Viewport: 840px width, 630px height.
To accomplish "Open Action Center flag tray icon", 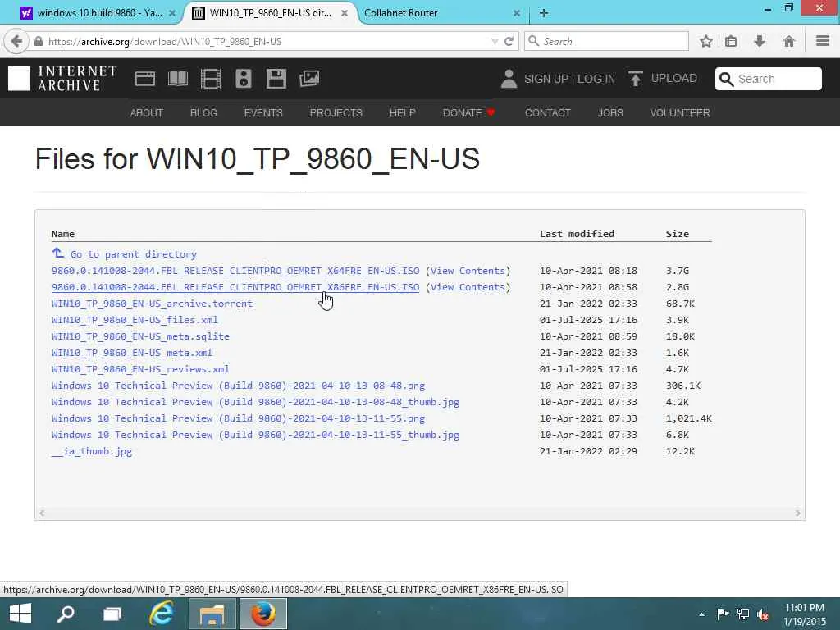I will [723, 614].
